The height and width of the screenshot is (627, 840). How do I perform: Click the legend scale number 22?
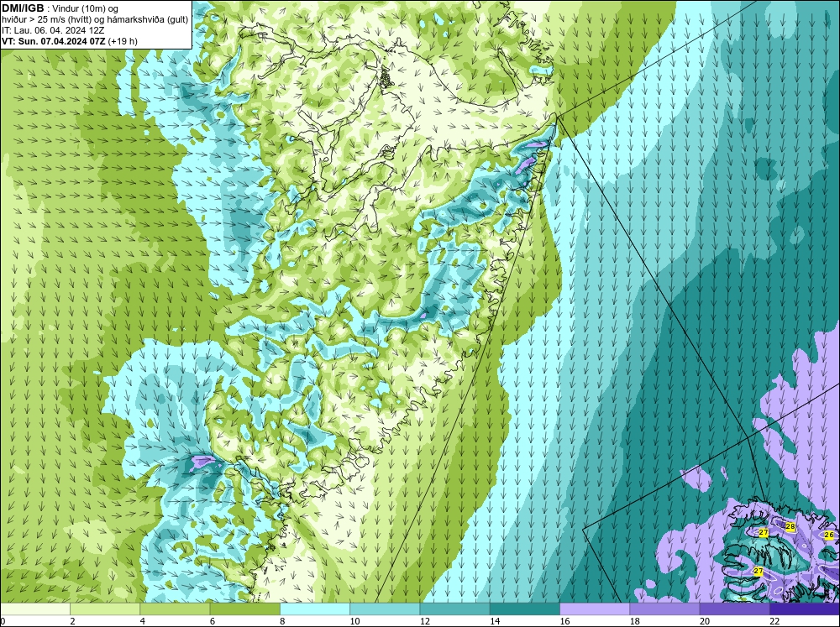(774, 621)
